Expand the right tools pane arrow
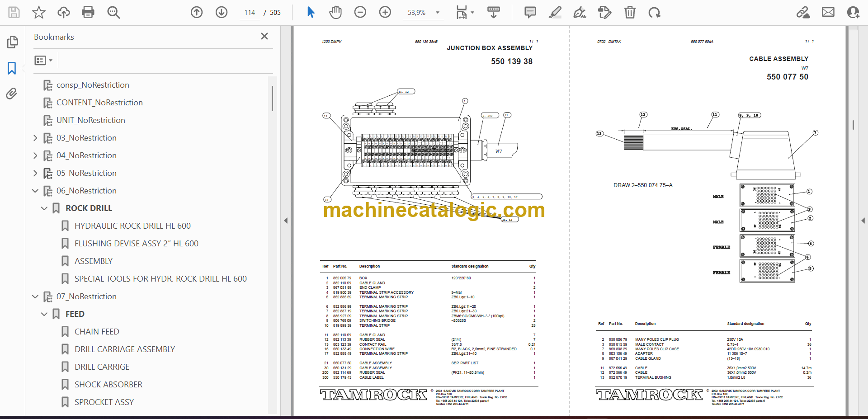The image size is (868, 419). 863,221
